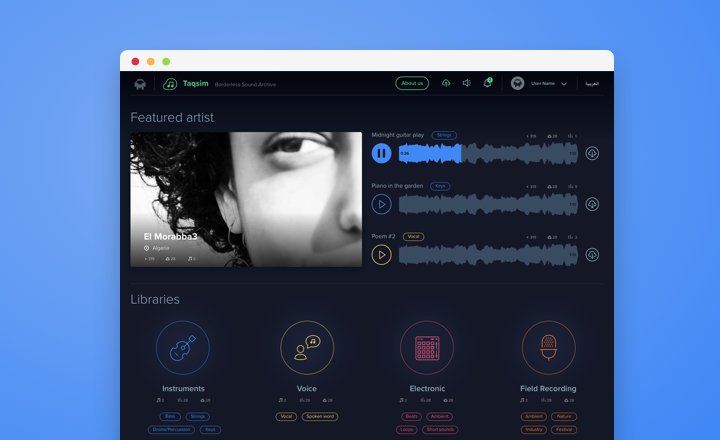
Task: Pause the Midnight guitar play track
Action: point(381,153)
